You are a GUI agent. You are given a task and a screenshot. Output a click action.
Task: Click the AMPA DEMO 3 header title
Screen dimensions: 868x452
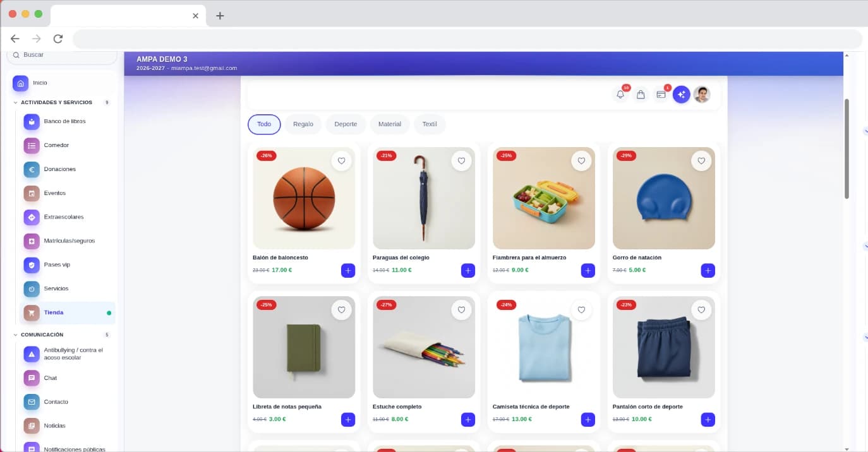(162, 59)
